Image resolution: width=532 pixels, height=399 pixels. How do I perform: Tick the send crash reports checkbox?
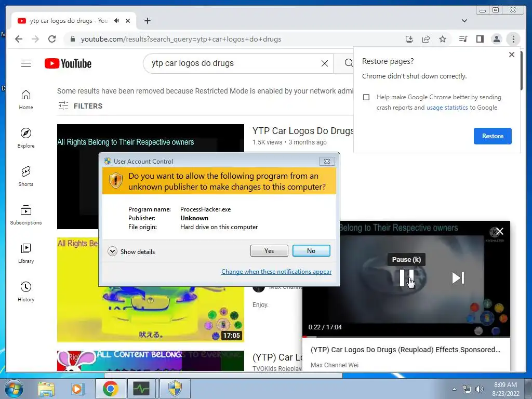(x=366, y=97)
